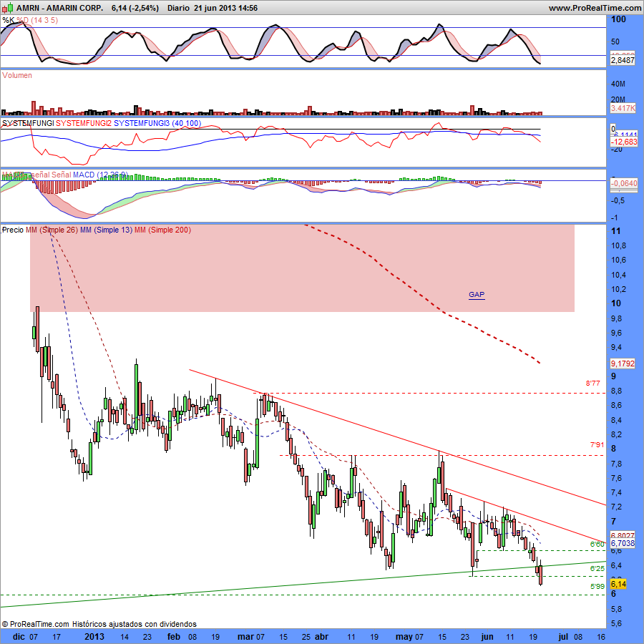Screen dimensions: 644x644
Task: Click the Precio label in the price panel
Action: [x=13, y=230]
